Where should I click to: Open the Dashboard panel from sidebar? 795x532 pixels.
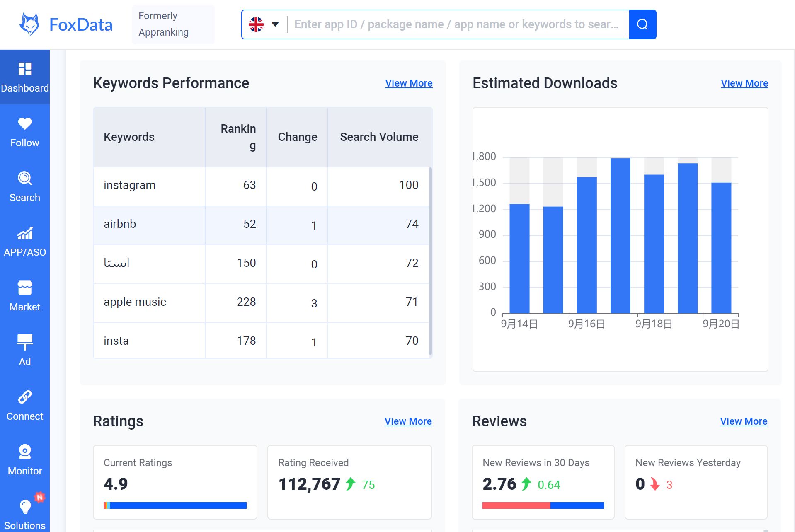tap(24, 77)
